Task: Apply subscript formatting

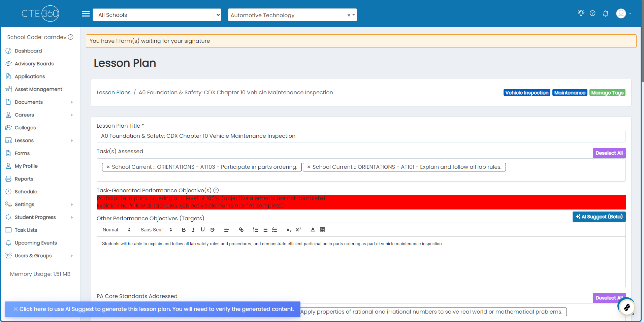Action: pos(289,230)
